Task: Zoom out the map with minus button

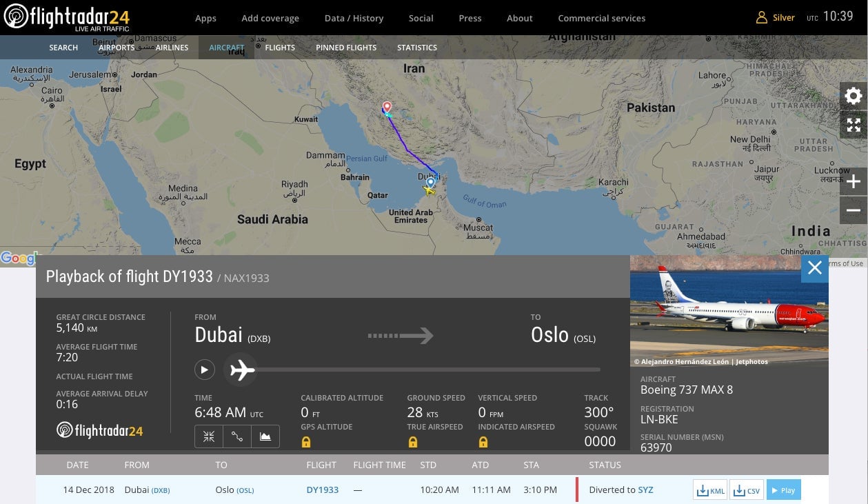Action: coord(854,210)
